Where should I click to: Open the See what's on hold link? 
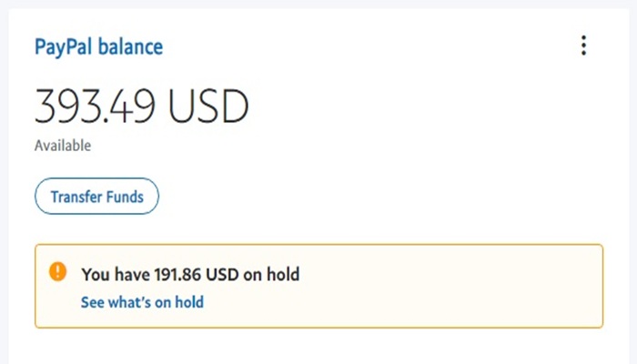[142, 302]
